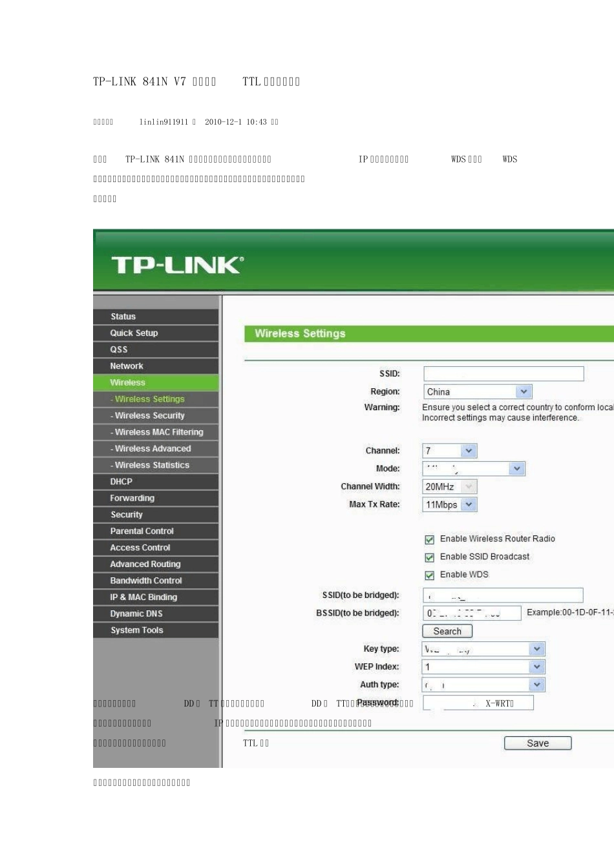Image resolution: width=614 pixels, height=868 pixels.
Task: Open the Auth type dropdown
Action: tap(484, 685)
